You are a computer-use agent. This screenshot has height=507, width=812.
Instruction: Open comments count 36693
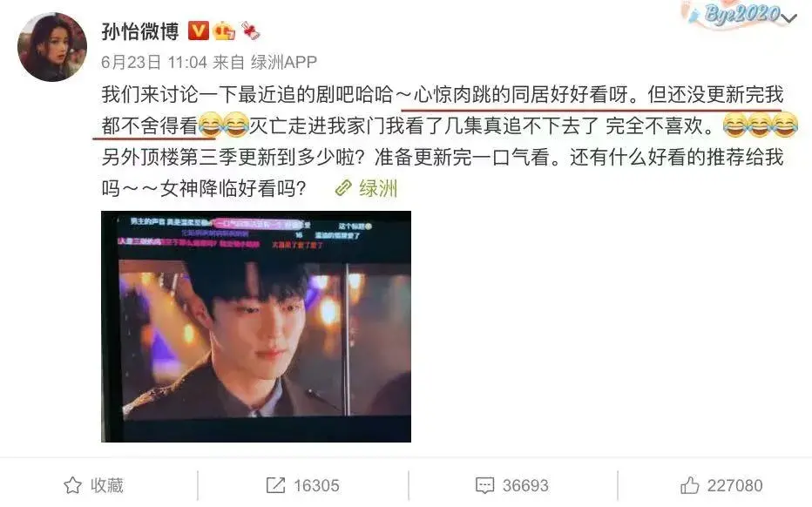pos(525,486)
